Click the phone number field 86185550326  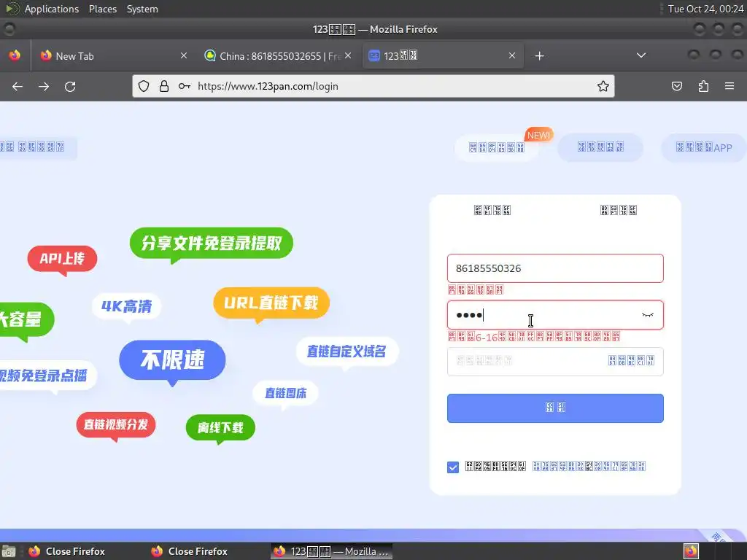pyautogui.click(x=555, y=268)
